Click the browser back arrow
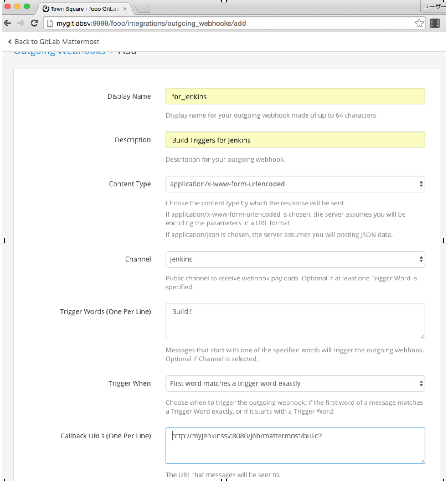The height and width of the screenshot is (481, 448). [x=8, y=23]
